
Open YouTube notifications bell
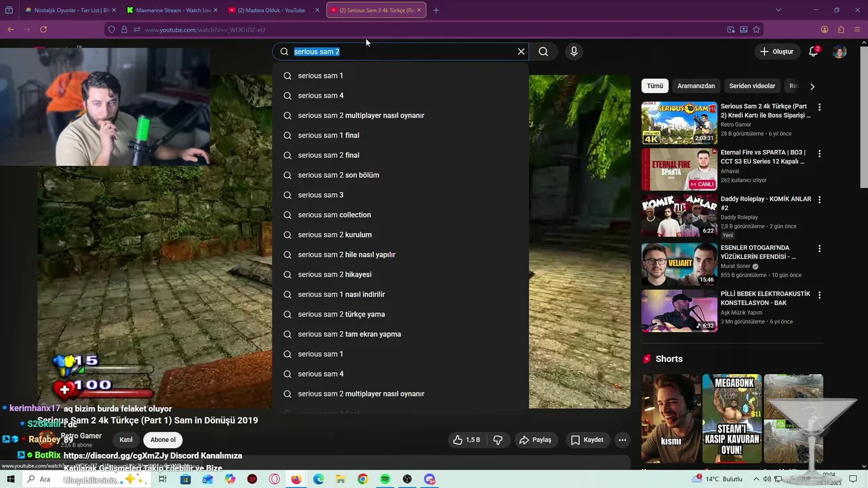(x=813, y=52)
